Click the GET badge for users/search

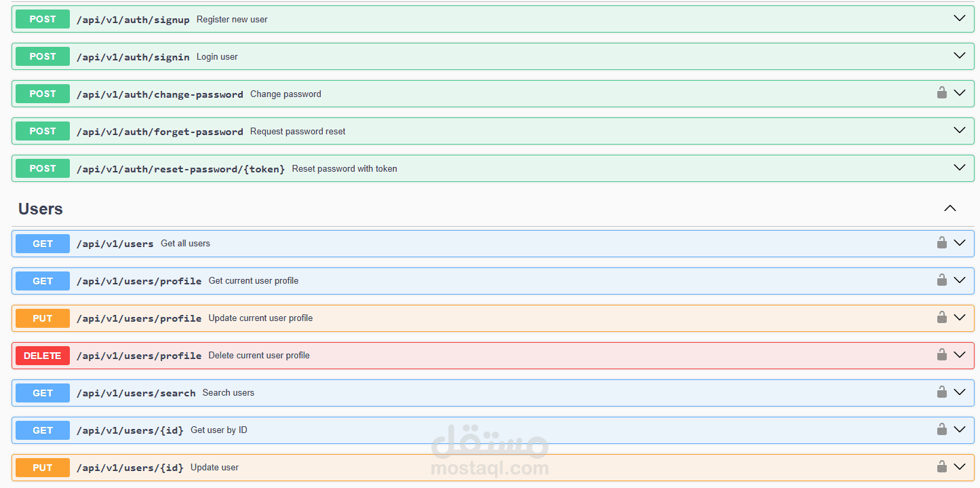pos(43,393)
